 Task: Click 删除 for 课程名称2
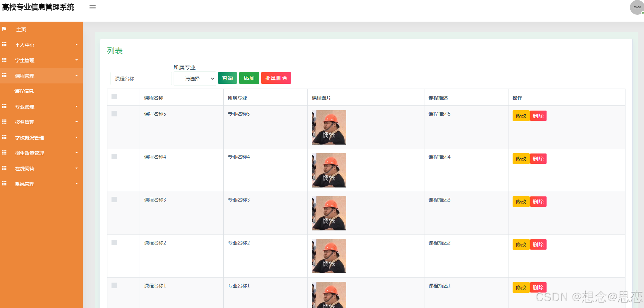tap(538, 244)
